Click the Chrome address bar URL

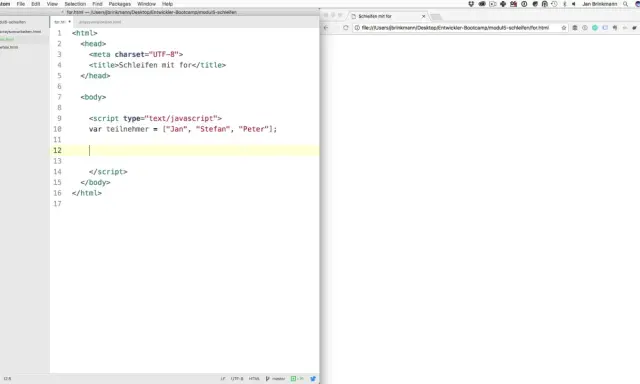click(455, 28)
